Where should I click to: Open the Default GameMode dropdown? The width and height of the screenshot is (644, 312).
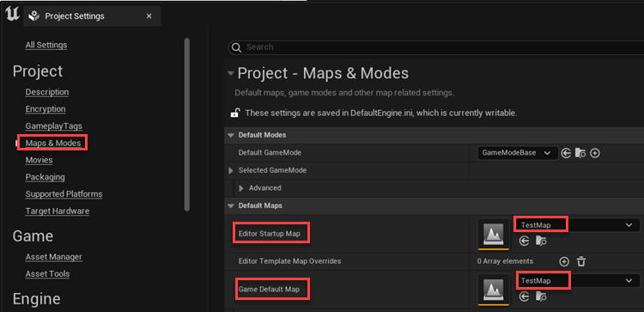pyautogui.click(x=518, y=153)
